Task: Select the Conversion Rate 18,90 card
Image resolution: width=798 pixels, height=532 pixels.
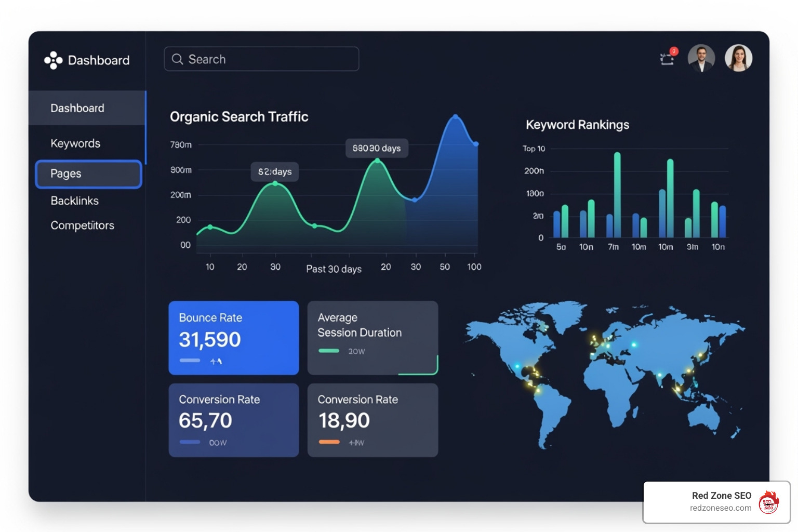Action: click(373, 420)
